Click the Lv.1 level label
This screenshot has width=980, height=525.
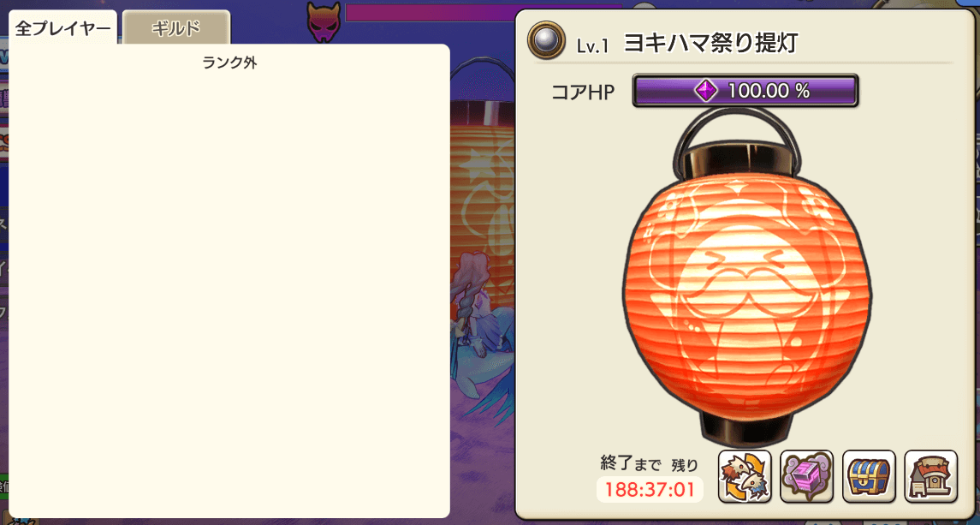tap(592, 47)
